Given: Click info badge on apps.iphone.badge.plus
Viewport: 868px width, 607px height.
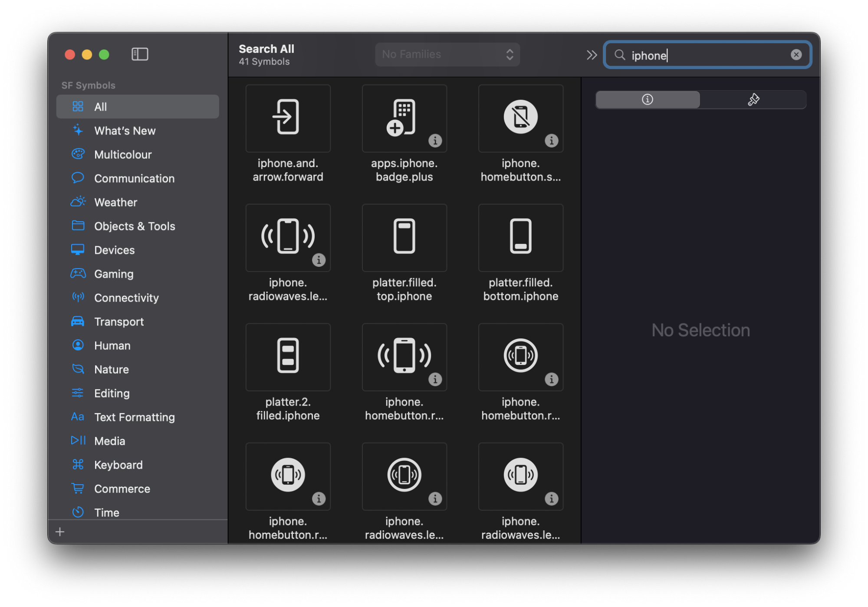Looking at the screenshot, I should (435, 141).
